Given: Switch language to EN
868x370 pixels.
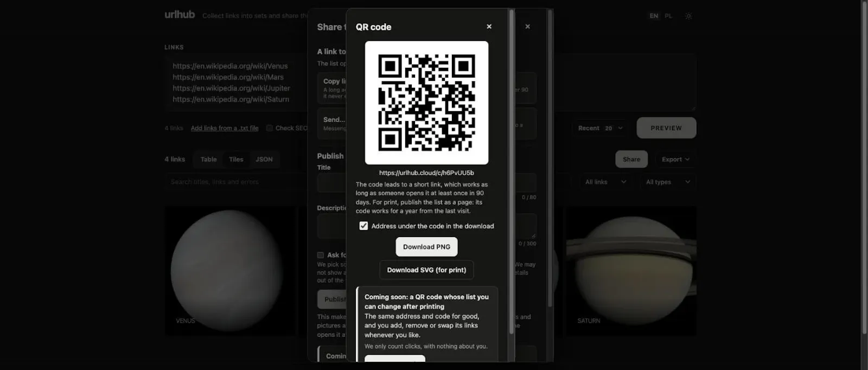Looking at the screenshot, I should [x=654, y=16].
